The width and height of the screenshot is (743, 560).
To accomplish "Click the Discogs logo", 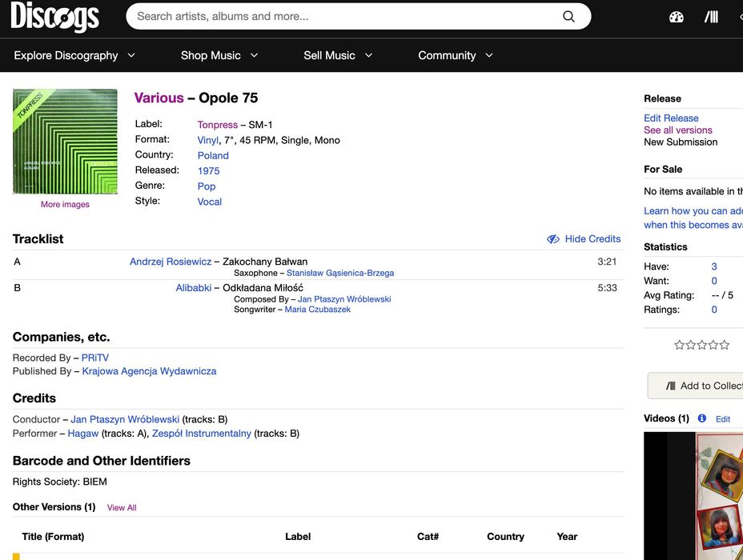I will [55, 17].
